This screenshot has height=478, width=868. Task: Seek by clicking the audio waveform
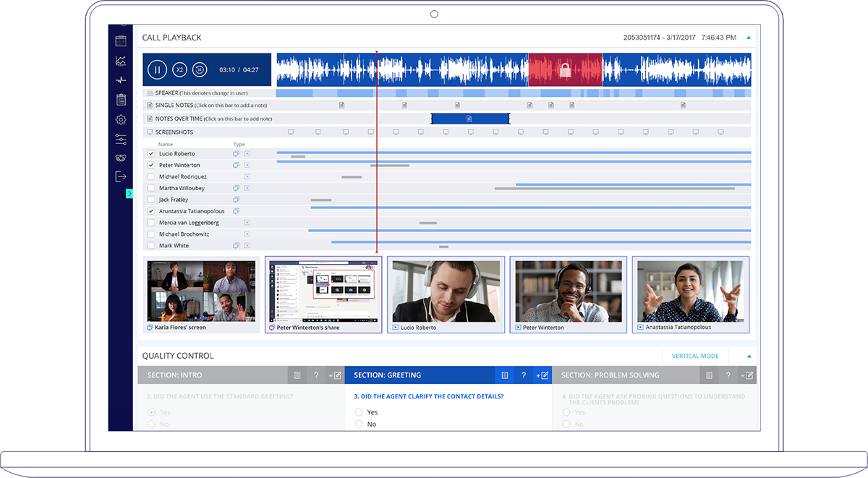point(514,70)
